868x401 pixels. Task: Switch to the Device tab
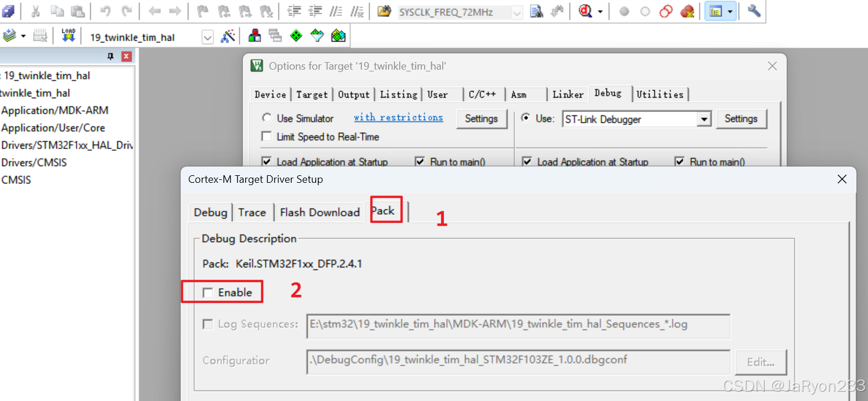click(x=270, y=95)
